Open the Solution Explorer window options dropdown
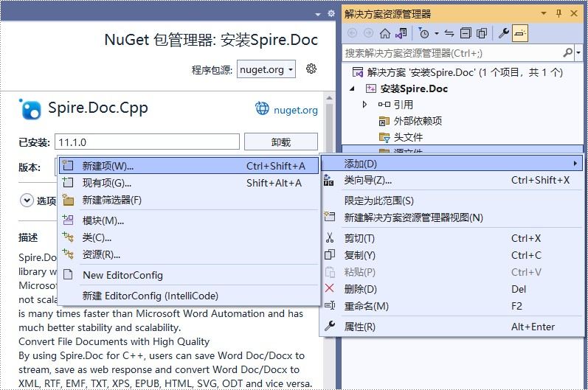The height and width of the screenshot is (390, 588). [x=544, y=13]
